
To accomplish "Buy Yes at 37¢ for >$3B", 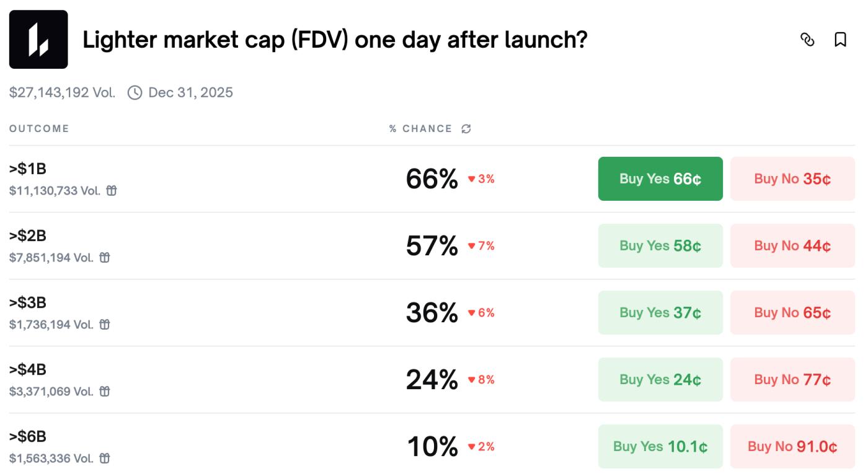I will [x=660, y=312].
